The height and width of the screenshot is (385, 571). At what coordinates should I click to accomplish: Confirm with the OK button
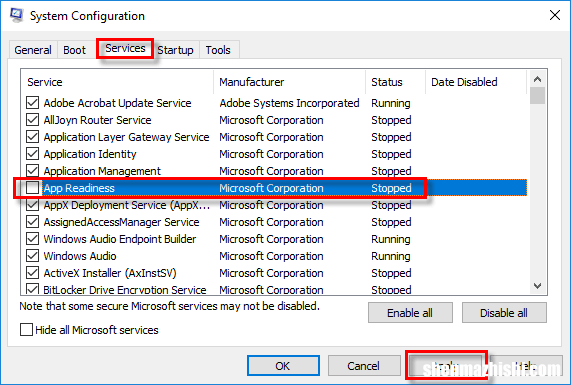(x=283, y=366)
